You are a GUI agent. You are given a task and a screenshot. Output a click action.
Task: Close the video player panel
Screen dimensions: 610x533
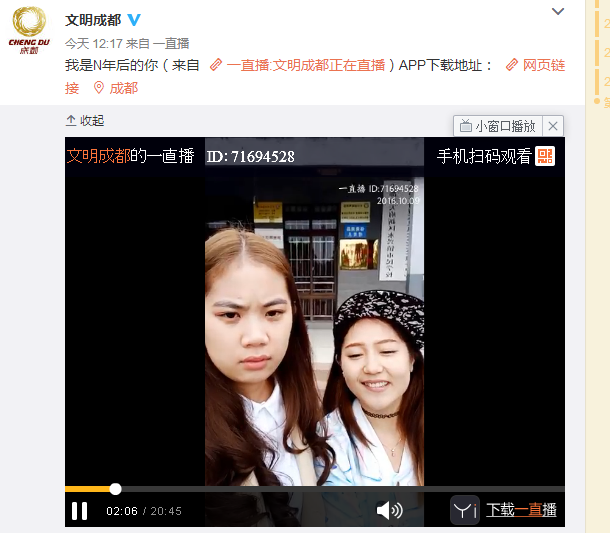coord(553,126)
